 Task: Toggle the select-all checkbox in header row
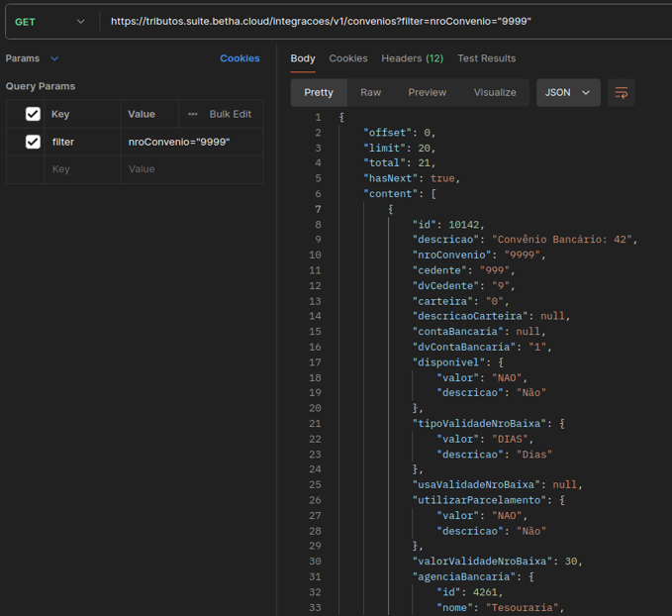33,114
